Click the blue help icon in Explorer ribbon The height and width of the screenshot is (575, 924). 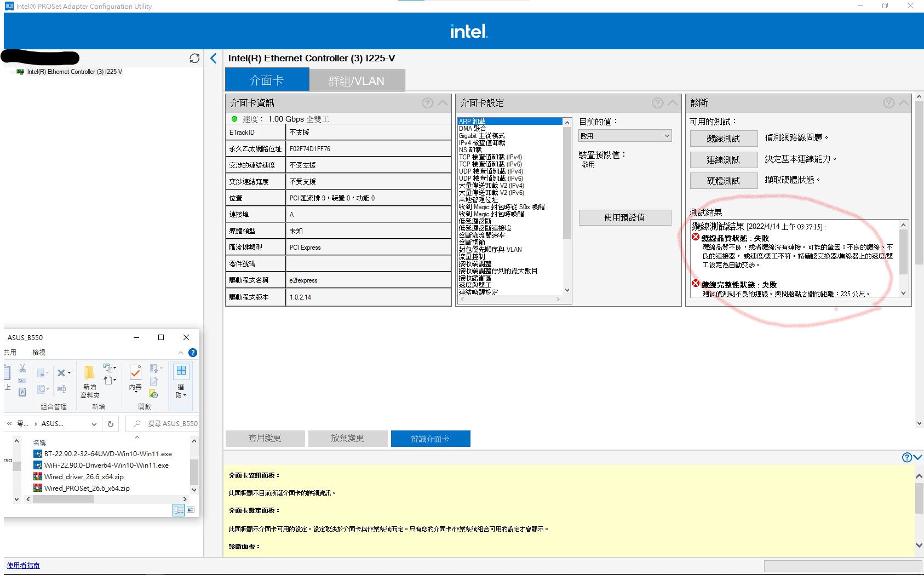click(x=193, y=353)
